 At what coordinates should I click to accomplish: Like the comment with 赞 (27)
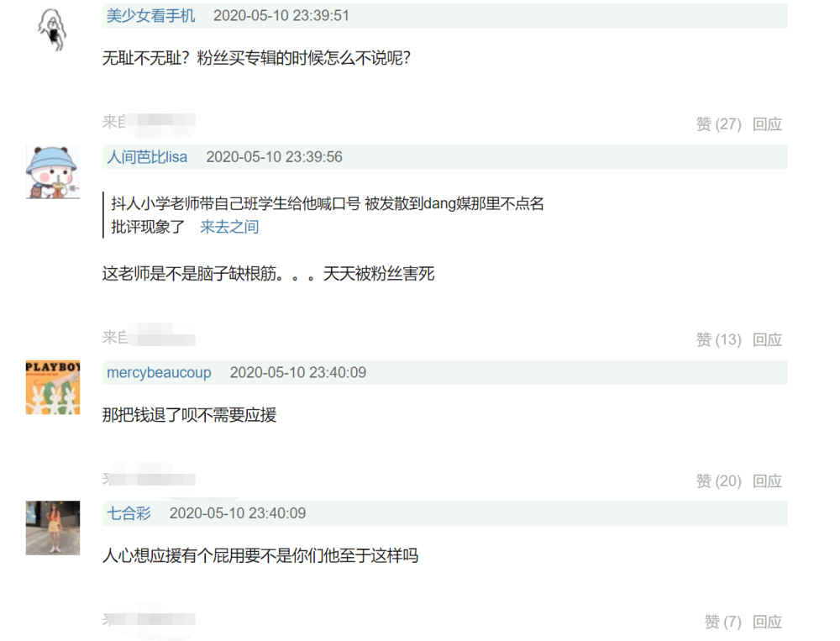tap(718, 124)
